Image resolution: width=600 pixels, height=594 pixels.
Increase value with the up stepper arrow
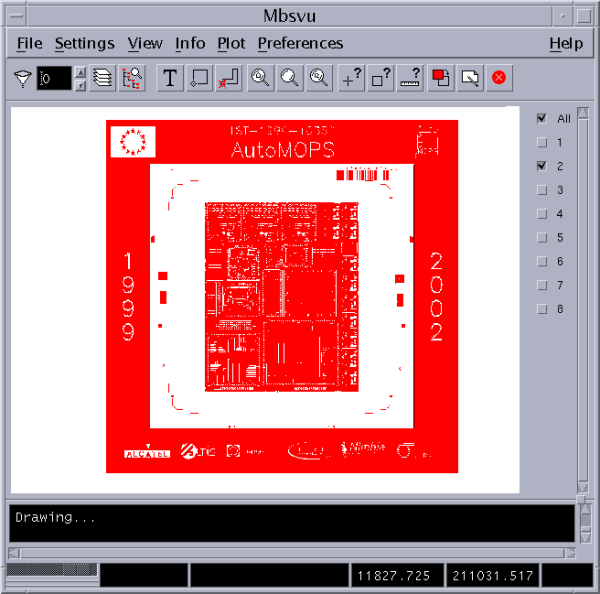click(x=80, y=72)
